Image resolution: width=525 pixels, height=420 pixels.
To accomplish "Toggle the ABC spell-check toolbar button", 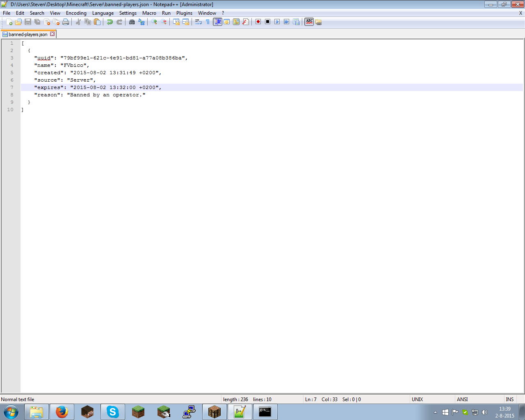I will 309,22.
